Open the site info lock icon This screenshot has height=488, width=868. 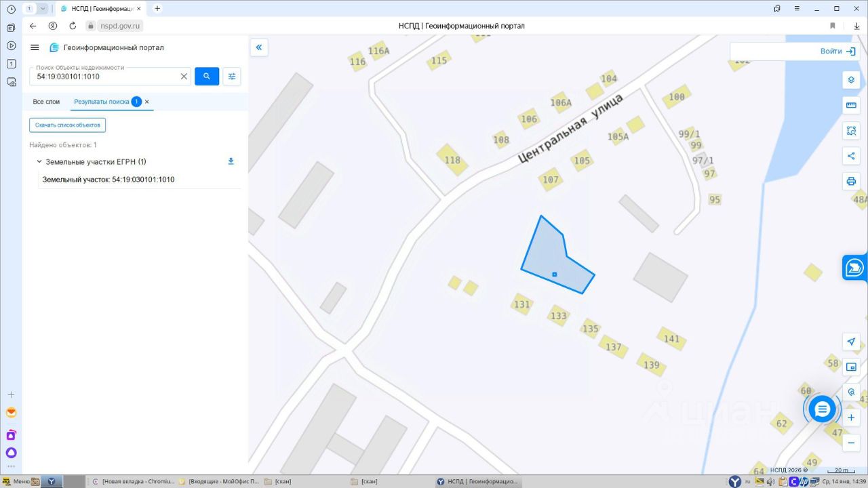point(91,26)
